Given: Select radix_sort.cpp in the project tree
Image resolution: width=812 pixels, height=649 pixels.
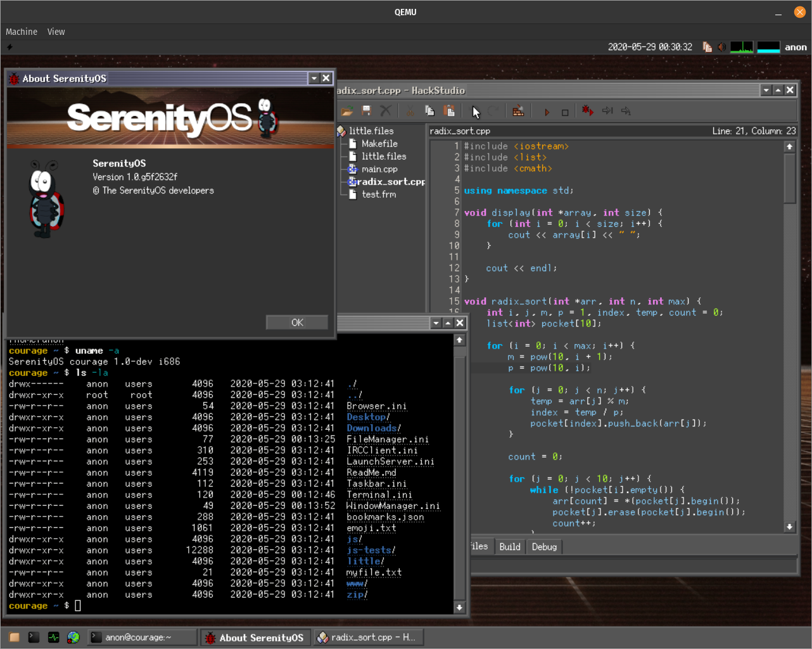Looking at the screenshot, I should [x=391, y=182].
